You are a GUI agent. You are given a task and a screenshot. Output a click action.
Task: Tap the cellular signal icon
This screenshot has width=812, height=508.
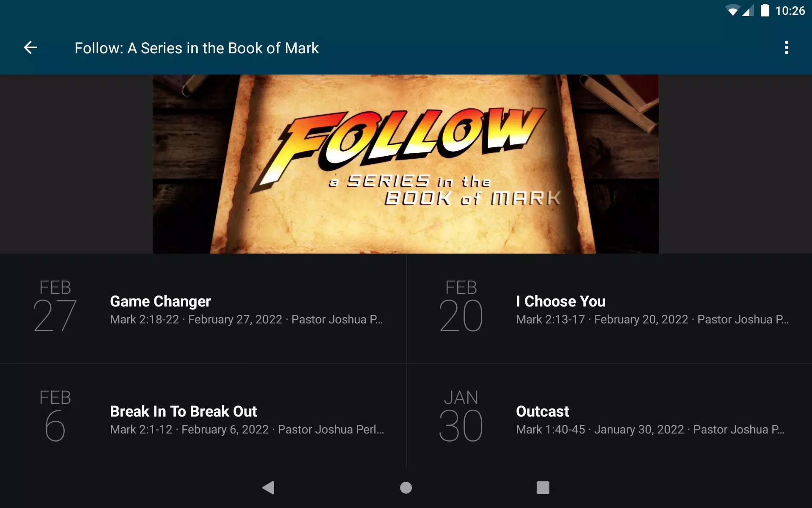pyautogui.click(x=748, y=11)
